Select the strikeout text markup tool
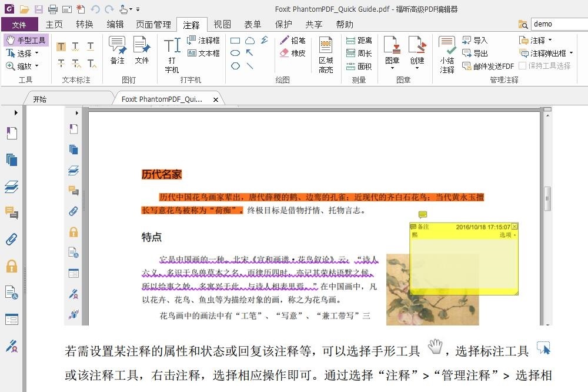The height and width of the screenshot is (392, 588). pos(61,64)
